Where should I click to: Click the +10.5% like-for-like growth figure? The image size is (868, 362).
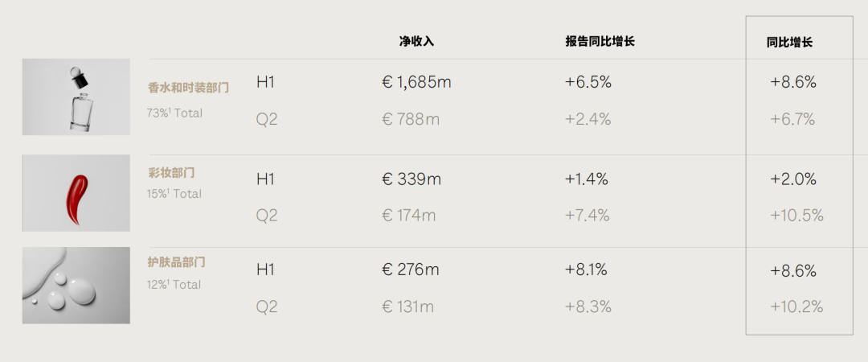click(796, 215)
